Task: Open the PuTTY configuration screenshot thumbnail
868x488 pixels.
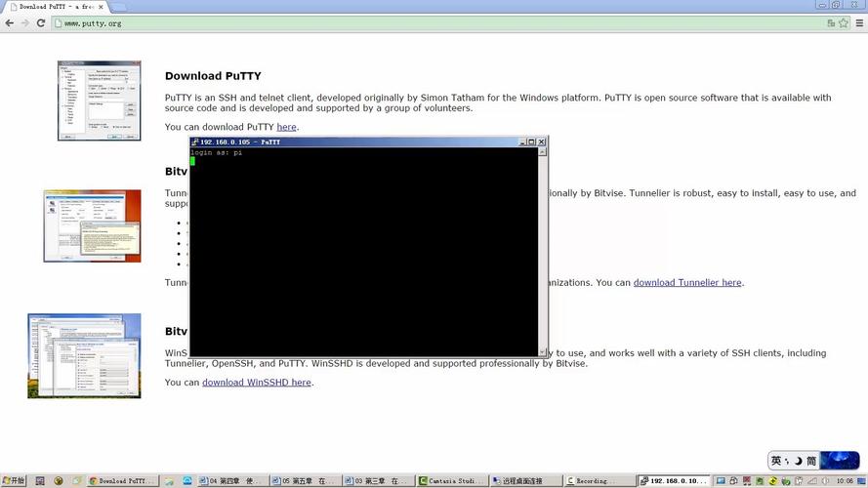Action: [99, 101]
